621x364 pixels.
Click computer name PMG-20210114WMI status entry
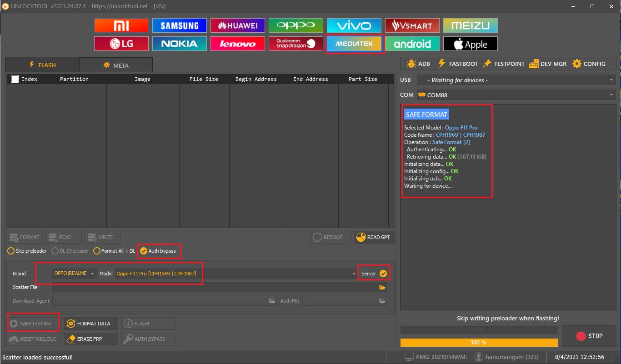(436, 357)
